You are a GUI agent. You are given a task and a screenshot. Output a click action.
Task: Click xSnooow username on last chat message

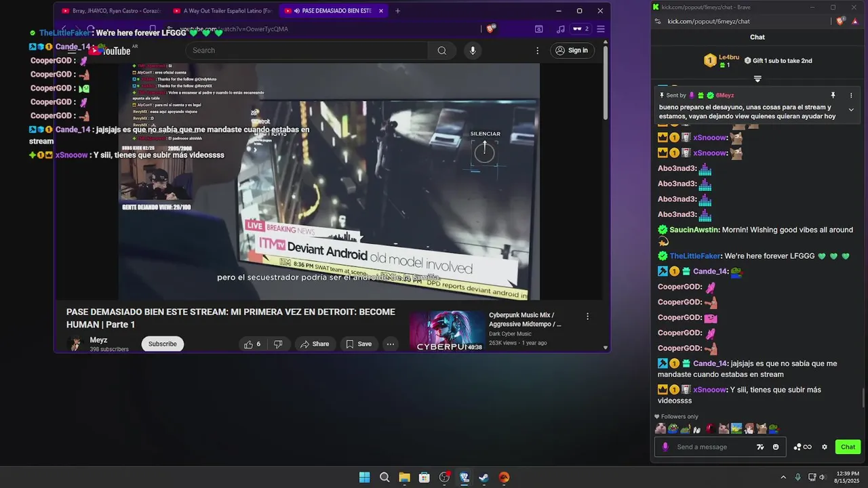tap(709, 390)
